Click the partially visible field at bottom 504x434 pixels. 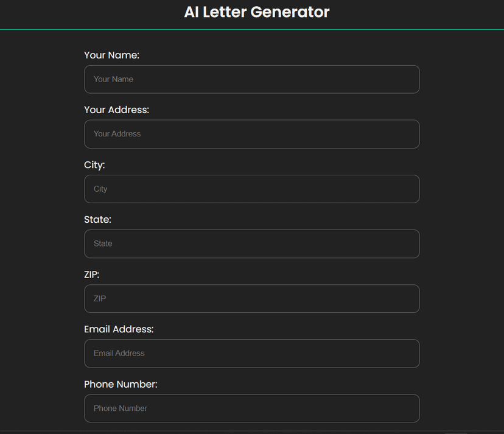click(251, 432)
